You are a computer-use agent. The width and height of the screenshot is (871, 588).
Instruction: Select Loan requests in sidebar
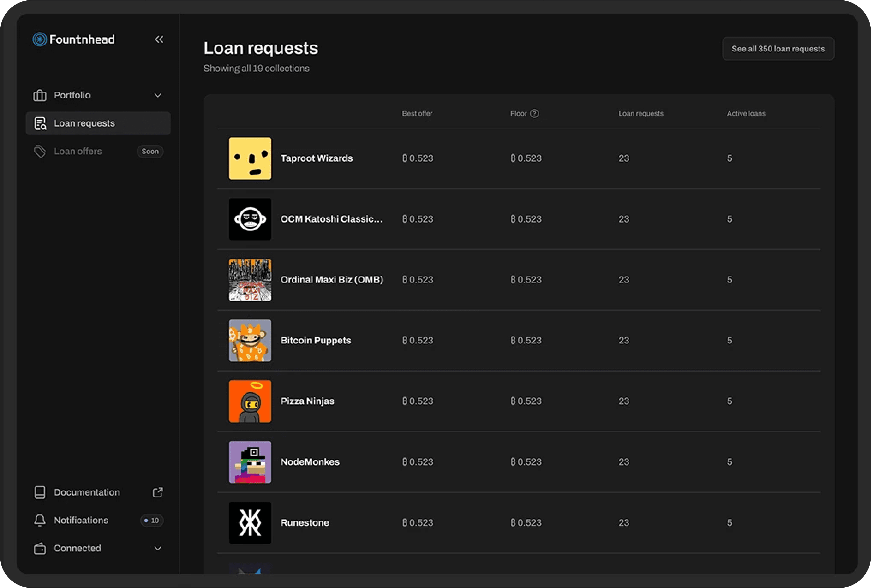click(x=84, y=123)
